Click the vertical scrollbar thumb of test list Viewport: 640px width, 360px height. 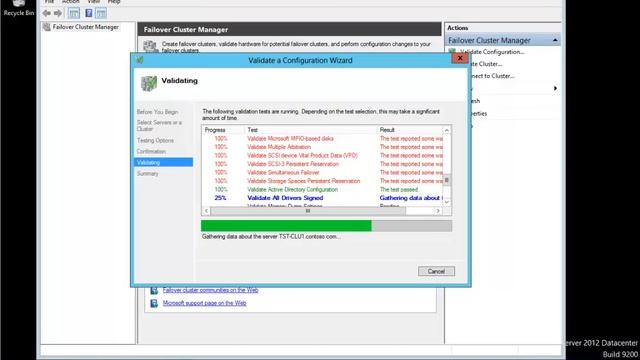click(x=447, y=180)
